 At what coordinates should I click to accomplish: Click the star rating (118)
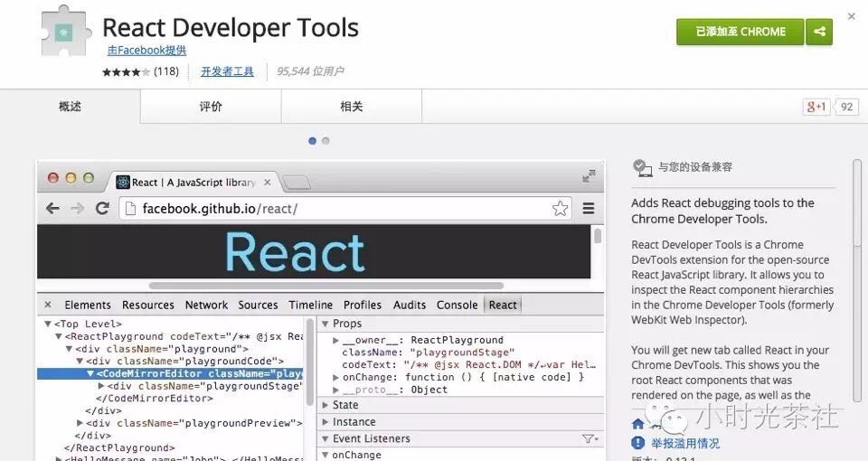pyautogui.click(x=141, y=71)
